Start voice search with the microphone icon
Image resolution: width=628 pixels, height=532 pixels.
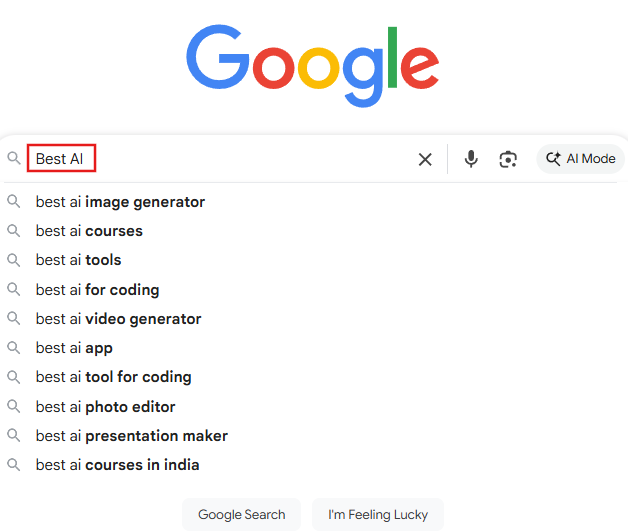coord(471,159)
